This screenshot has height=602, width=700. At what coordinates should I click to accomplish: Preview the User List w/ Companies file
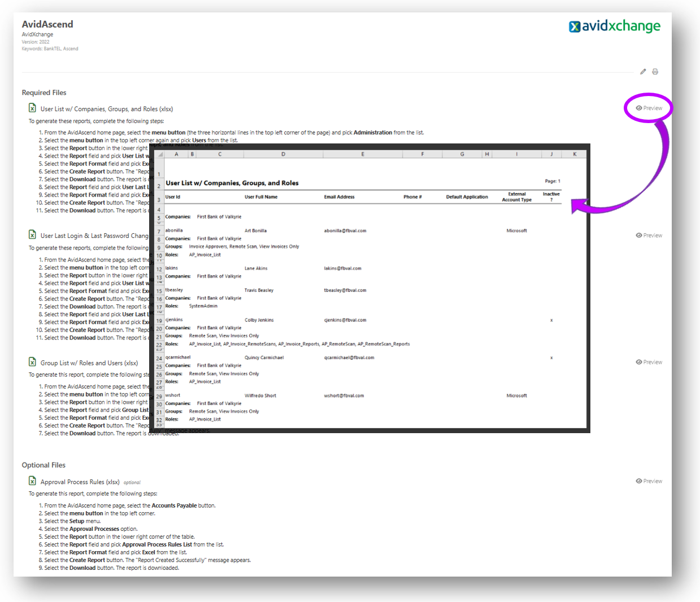tap(649, 108)
